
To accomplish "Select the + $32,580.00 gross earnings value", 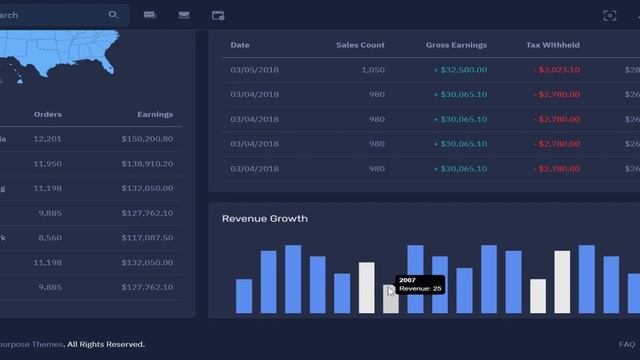I will [460, 70].
